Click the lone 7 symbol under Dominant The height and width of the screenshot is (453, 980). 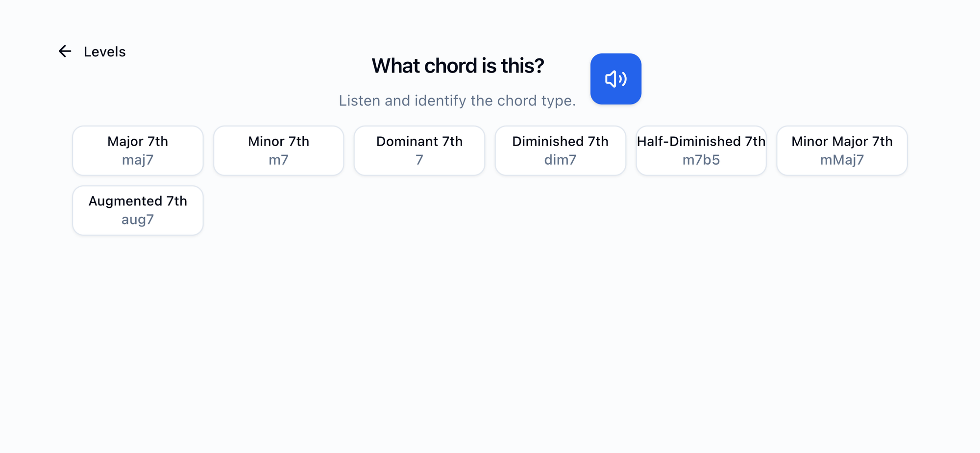coord(419,160)
